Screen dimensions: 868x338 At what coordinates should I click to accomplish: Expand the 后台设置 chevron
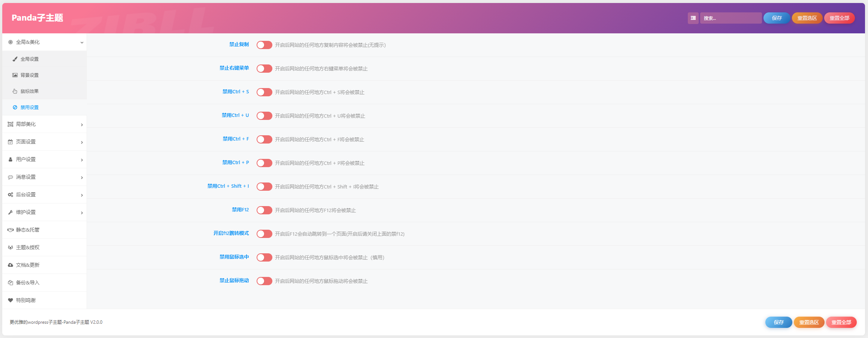pos(82,195)
